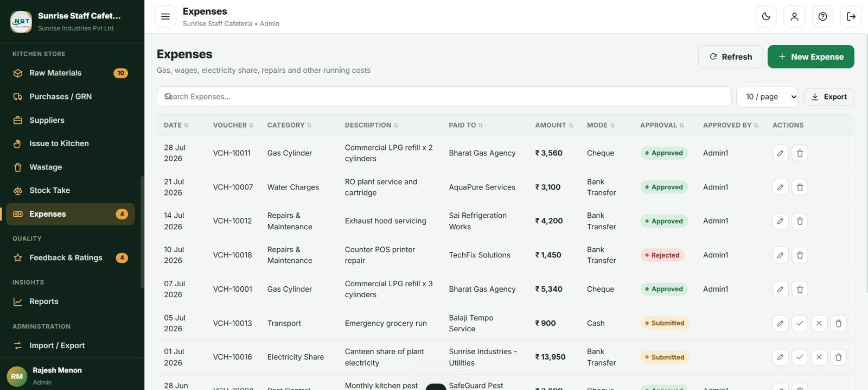
Task: Edit the Emergency grocery run expense
Action: point(780,323)
